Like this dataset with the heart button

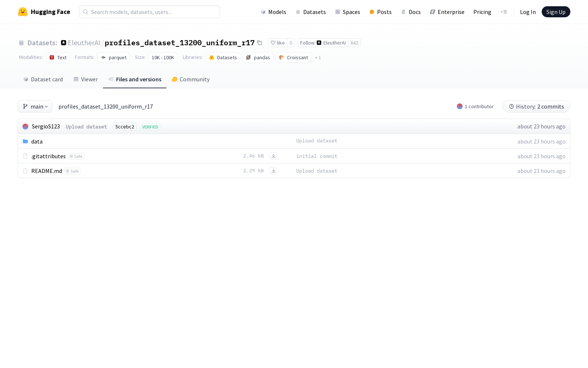pyautogui.click(x=277, y=43)
